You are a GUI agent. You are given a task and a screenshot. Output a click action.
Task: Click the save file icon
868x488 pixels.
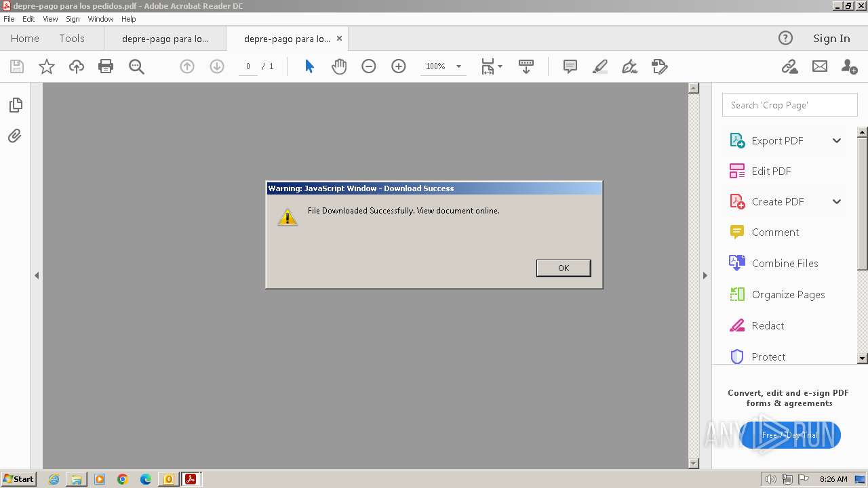coord(17,66)
